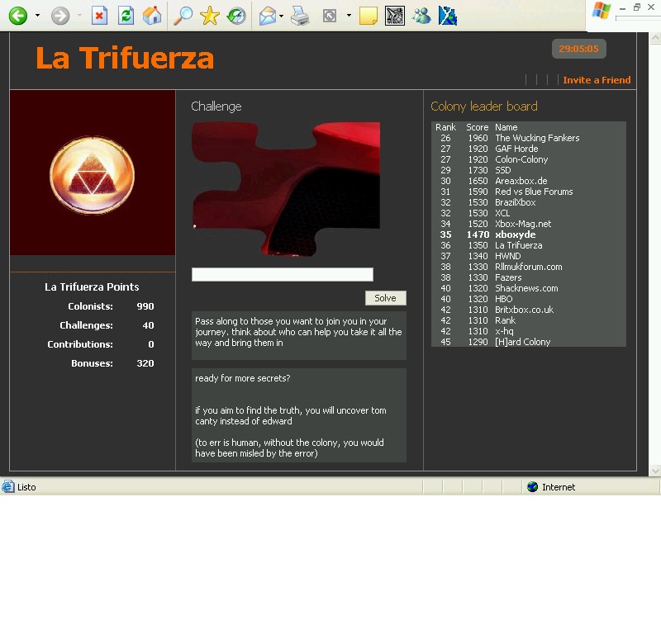Select the Red vs Blue Forums entry

point(529,192)
